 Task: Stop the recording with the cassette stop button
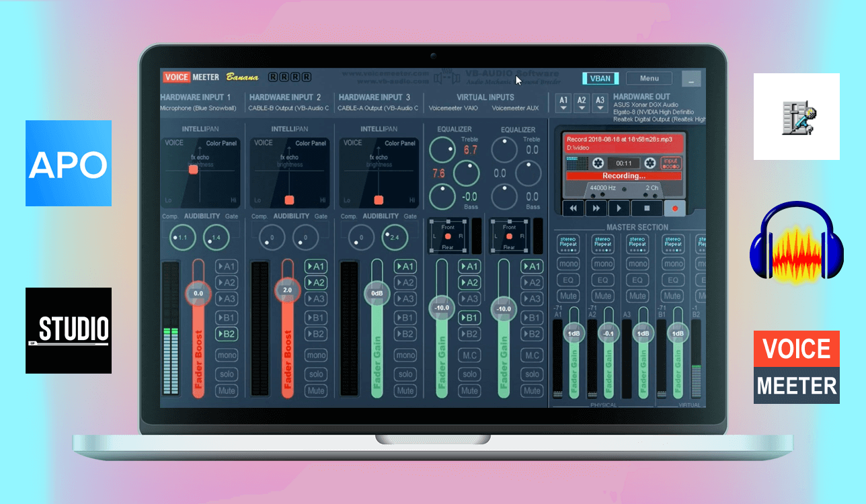pos(647,208)
